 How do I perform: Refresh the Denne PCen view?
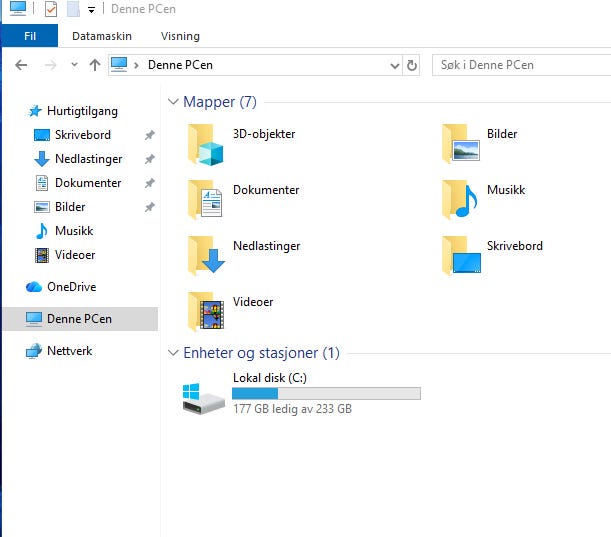[x=411, y=65]
